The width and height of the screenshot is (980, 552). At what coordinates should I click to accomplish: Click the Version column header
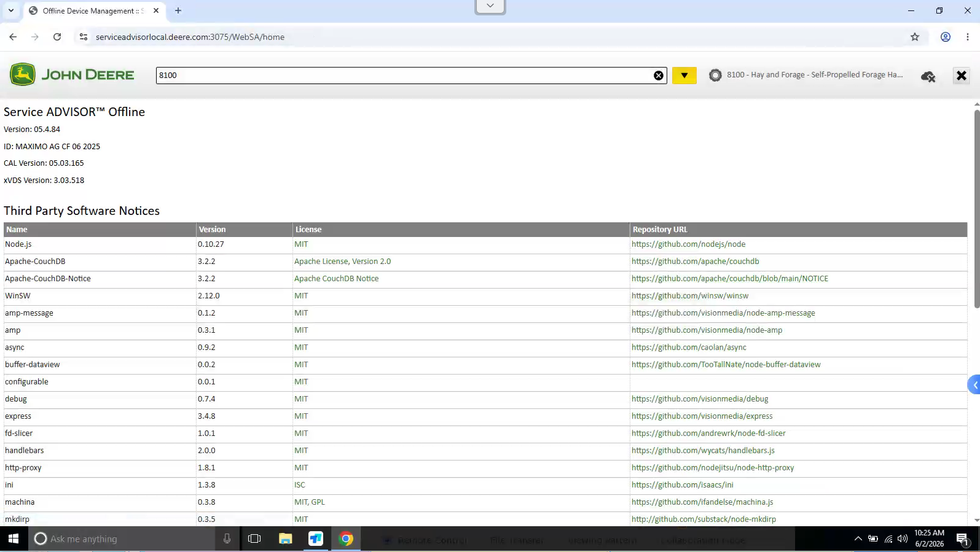[245, 230]
